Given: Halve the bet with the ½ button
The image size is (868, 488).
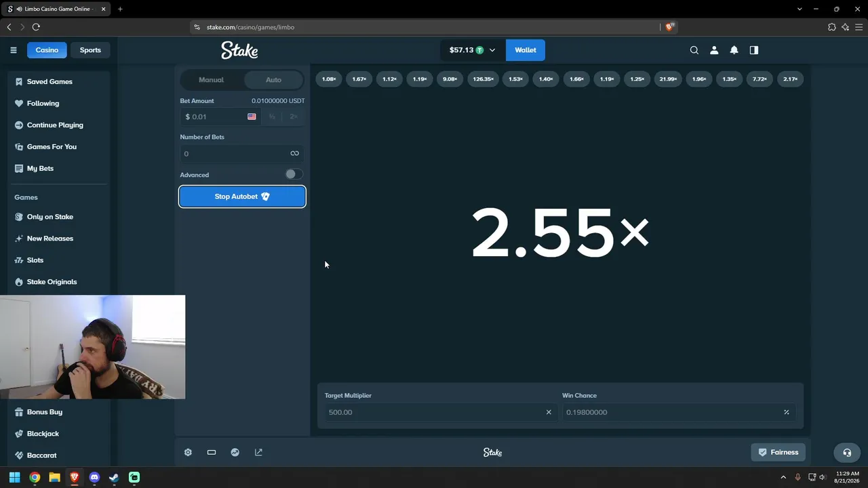Looking at the screenshot, I should coord(272,117).
